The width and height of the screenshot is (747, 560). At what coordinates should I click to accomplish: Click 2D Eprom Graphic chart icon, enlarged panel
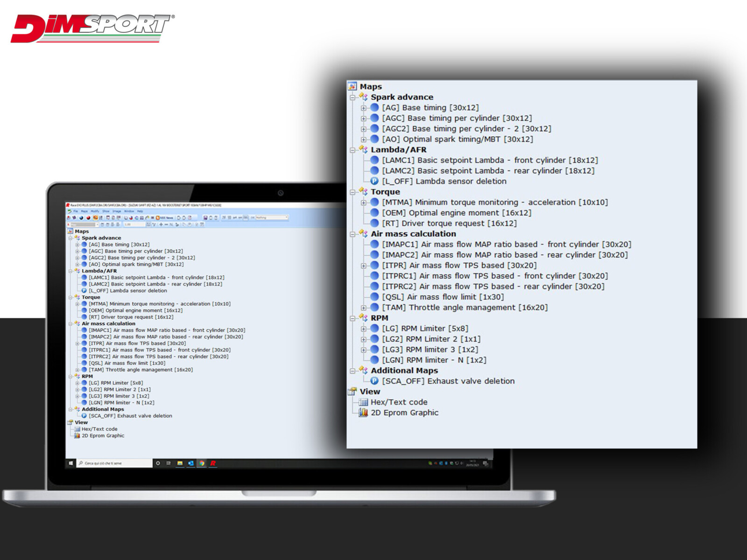(x=363, y=413)
